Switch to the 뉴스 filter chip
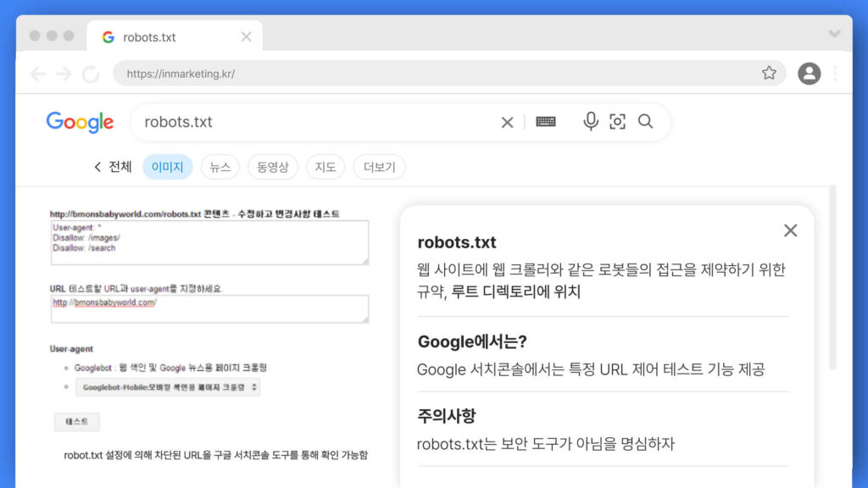This screenshot has height=488, width=868. coord(220,167)
